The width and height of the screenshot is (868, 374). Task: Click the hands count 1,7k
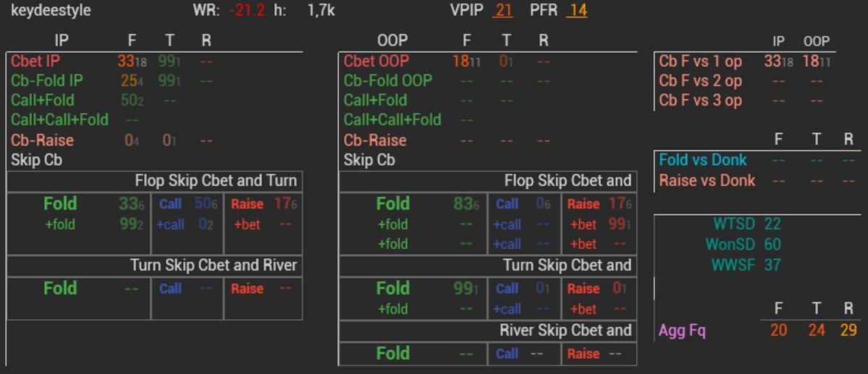point(321,12)
